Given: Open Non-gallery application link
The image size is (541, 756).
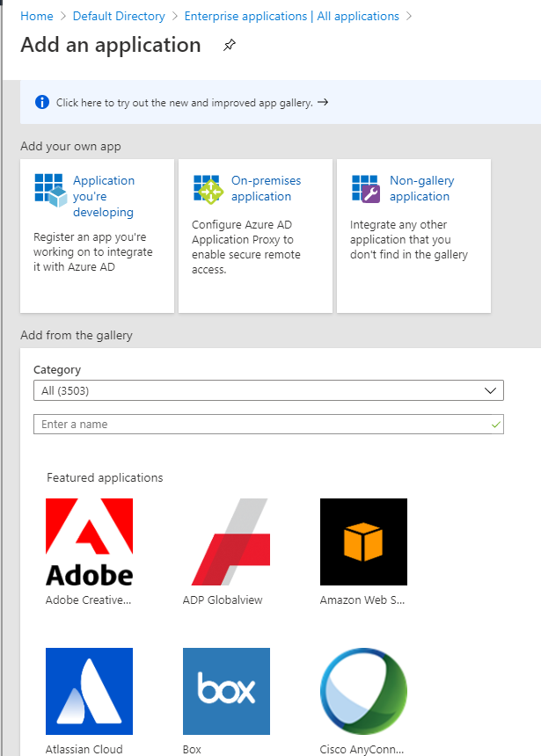Looking at the screenshot, I should coord(421,188).
